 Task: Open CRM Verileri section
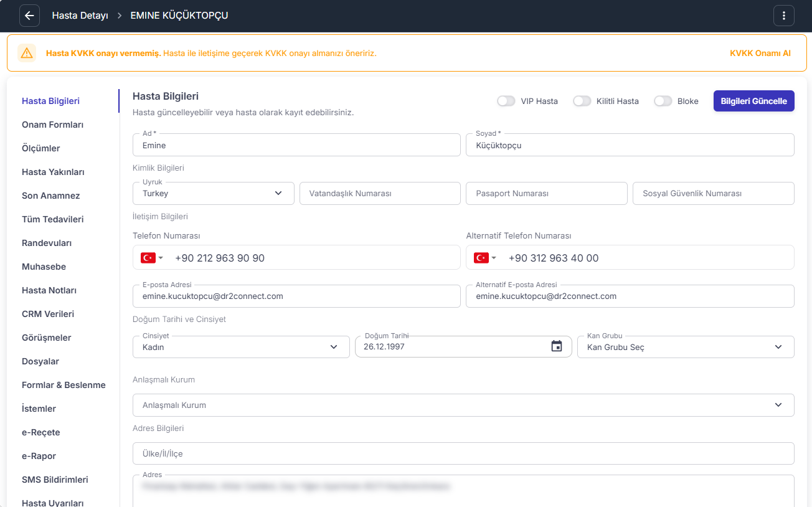48,314
